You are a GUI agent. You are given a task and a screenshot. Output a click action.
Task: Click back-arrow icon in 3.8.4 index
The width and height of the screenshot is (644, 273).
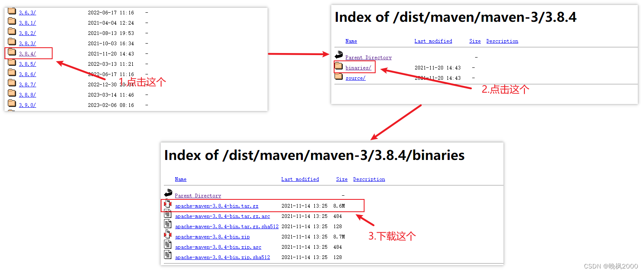tap(339, 55)
